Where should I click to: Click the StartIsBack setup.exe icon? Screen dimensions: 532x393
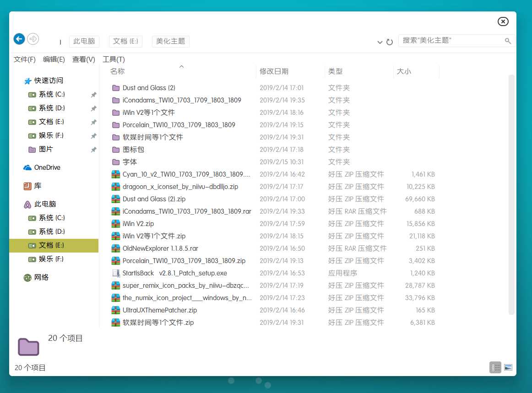[x=116, y=273]
